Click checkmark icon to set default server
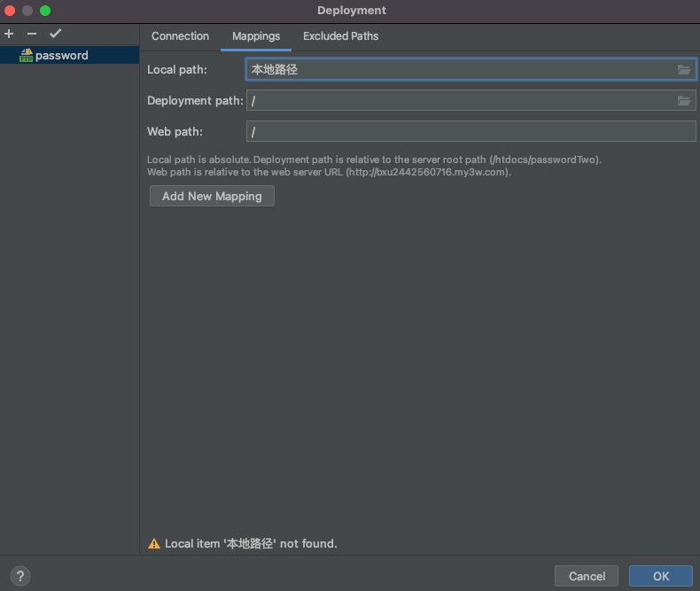The height and width of the screenshot is (591, 700). 55,34
